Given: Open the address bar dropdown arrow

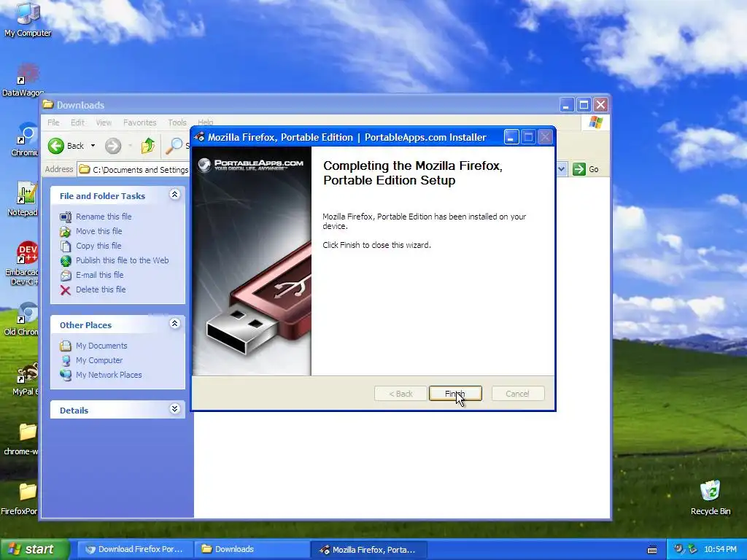Looking at the screenshot, I should coord(561,169).
